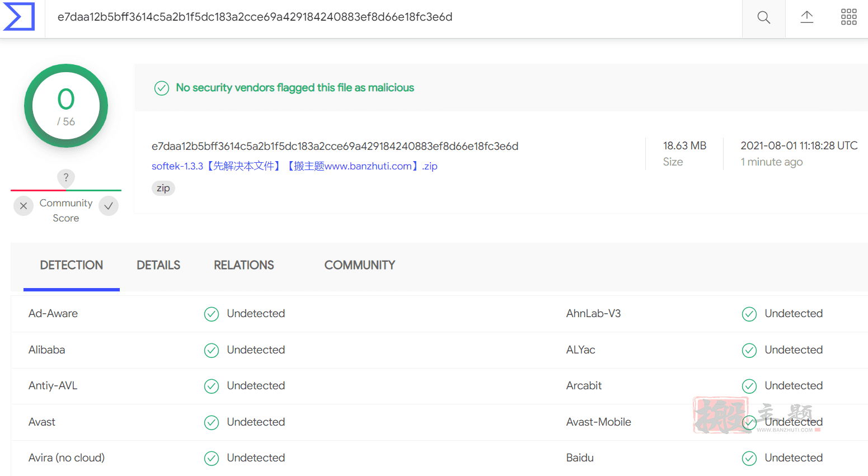Click the file hash text in summary

tap(335, 146)
